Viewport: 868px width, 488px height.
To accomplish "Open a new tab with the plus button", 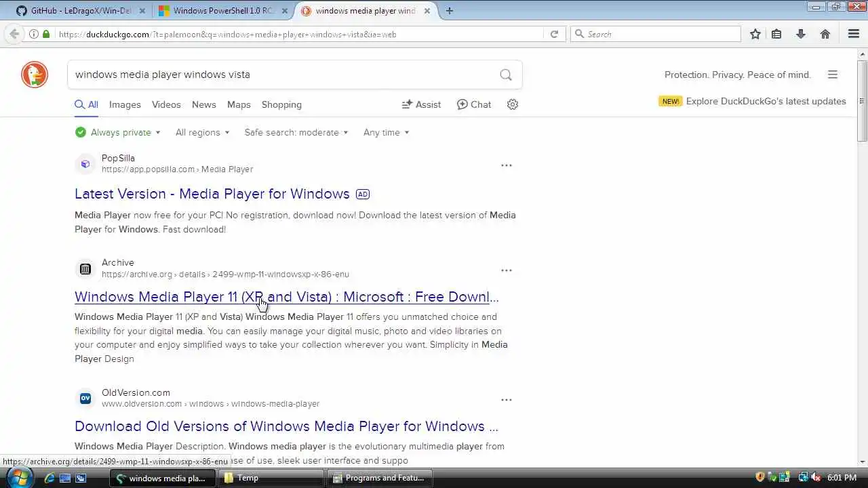I will click(450, 11).
